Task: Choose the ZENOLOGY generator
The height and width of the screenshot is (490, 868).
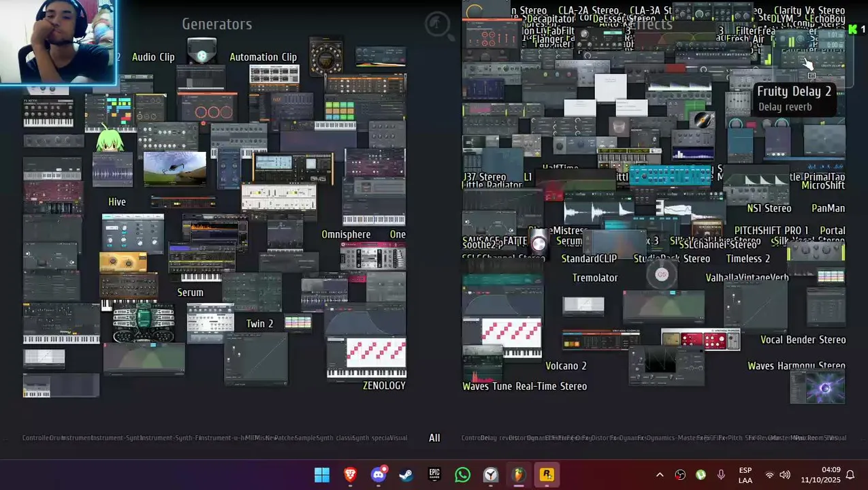Action: coord(384,386)
